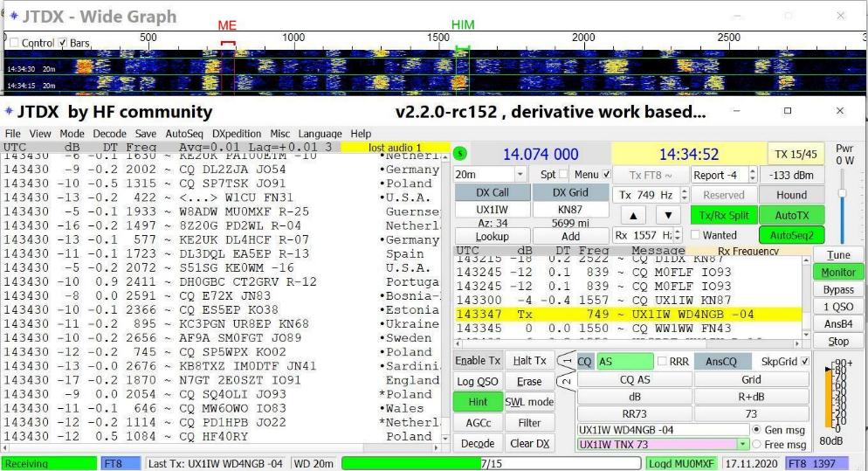Toggle the green Hint button
The image size is (868, 471).
(x=478, y=402)
